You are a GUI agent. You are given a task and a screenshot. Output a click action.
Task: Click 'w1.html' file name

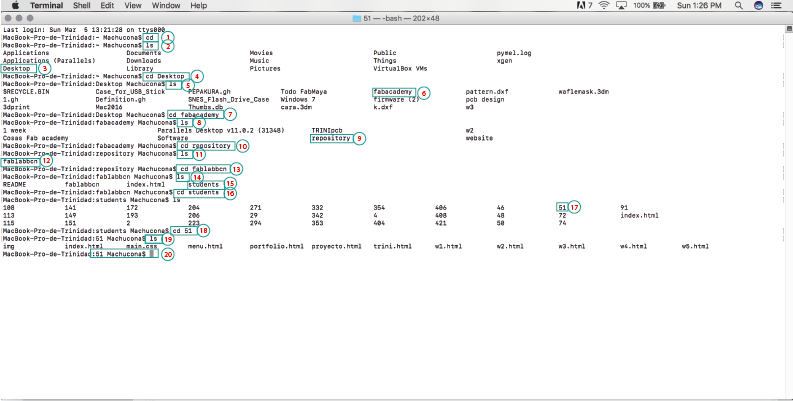[449, 246]
